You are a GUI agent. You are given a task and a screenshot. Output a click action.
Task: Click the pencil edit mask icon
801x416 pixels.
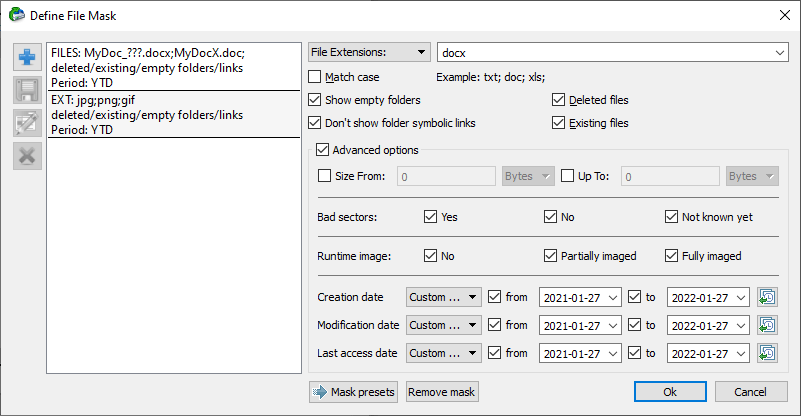(x=27, y=123)
